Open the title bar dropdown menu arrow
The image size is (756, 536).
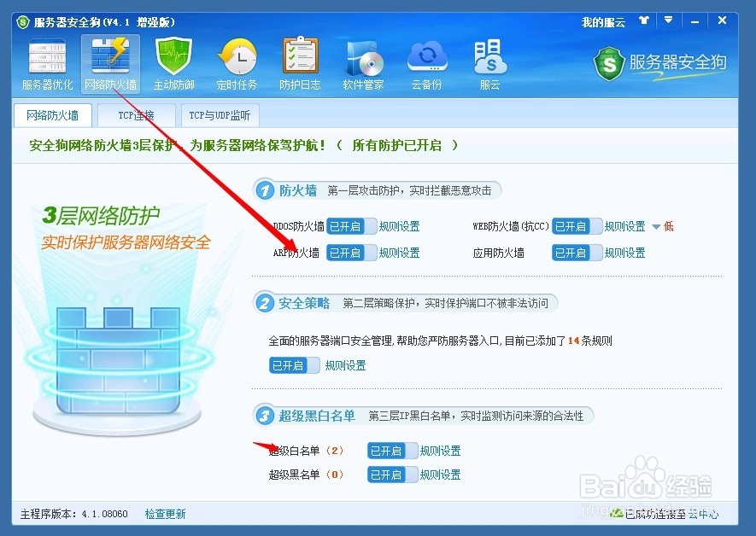pyautogui.click(x=668, y=20)
